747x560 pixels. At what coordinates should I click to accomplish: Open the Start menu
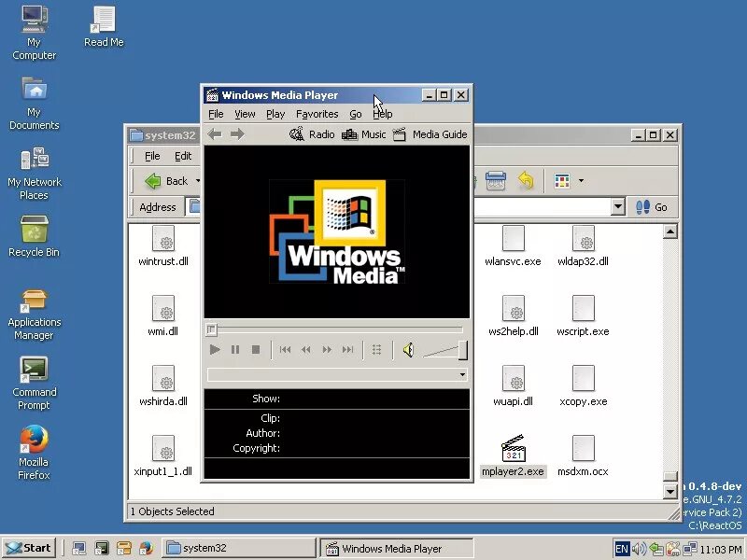click(29, 548)
